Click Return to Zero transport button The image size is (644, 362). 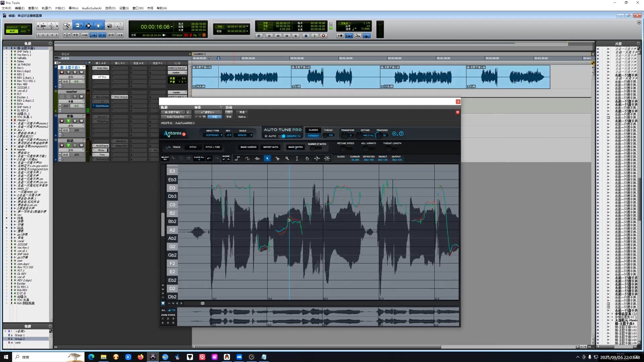click(269, 36)
